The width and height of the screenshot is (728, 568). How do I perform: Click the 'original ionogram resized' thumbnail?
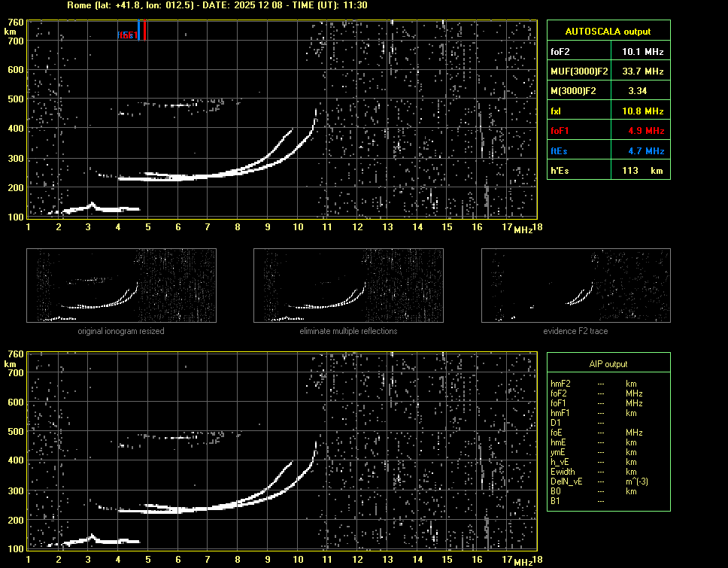121,286
